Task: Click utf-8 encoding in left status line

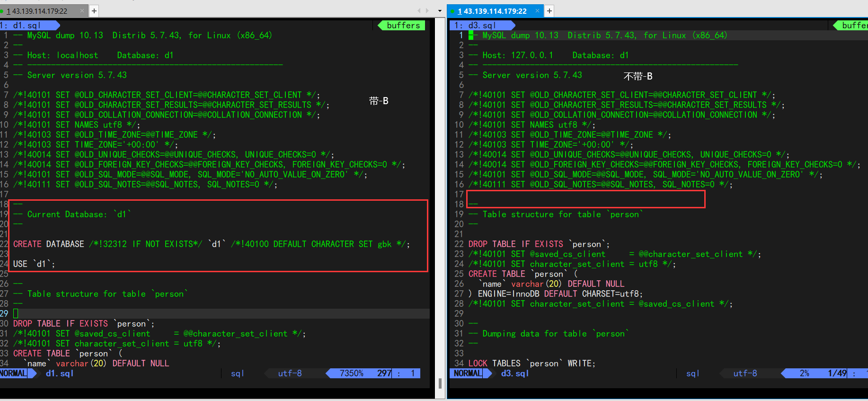Action: (x=290, y=374)
